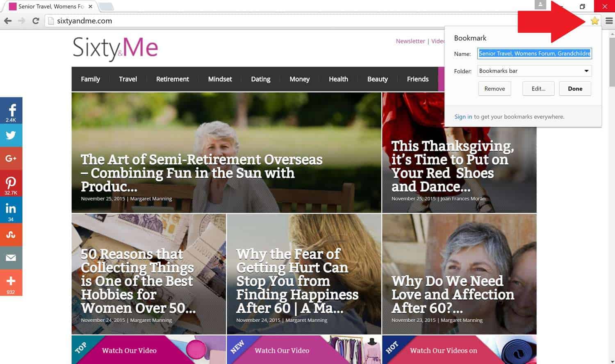Open the Love and Affection article
Screen dimensions: 615x364
459,274
